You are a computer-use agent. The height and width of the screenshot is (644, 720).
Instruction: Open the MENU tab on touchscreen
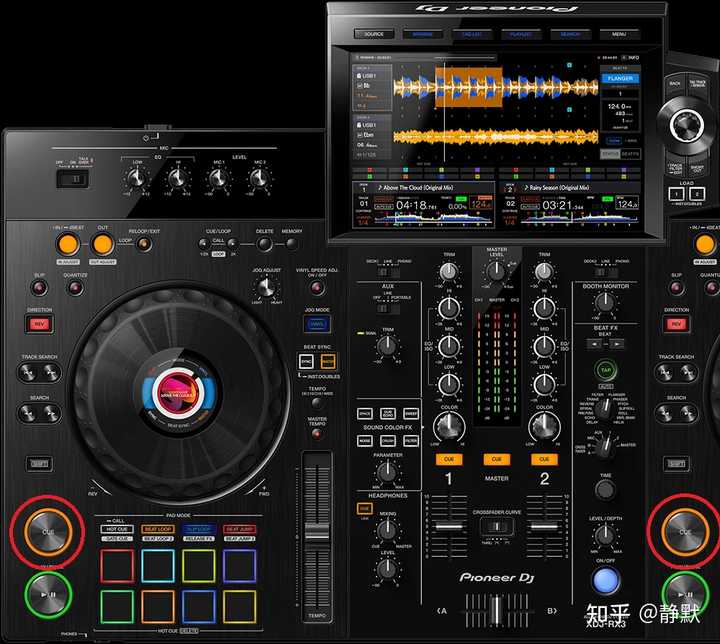619,34
